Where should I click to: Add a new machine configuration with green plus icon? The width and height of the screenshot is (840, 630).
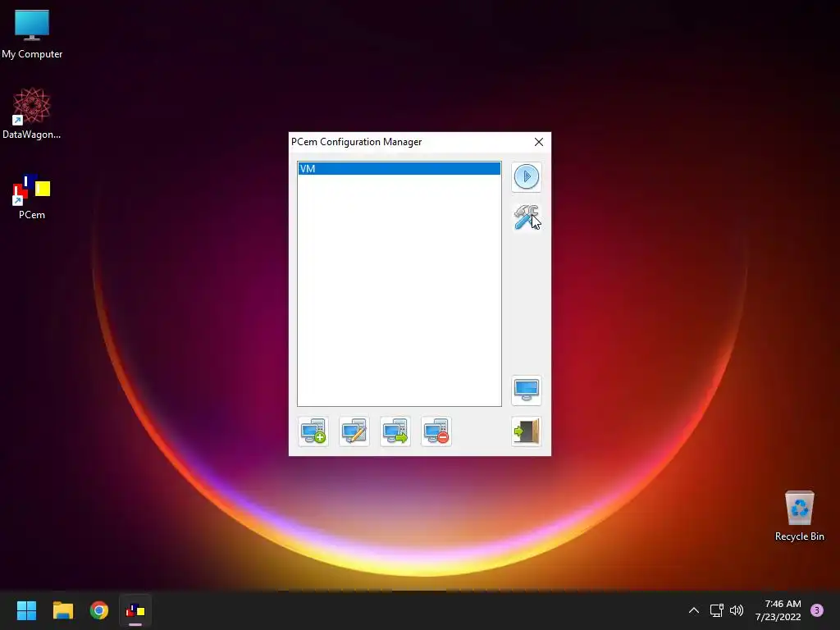[x=313, y=431]
